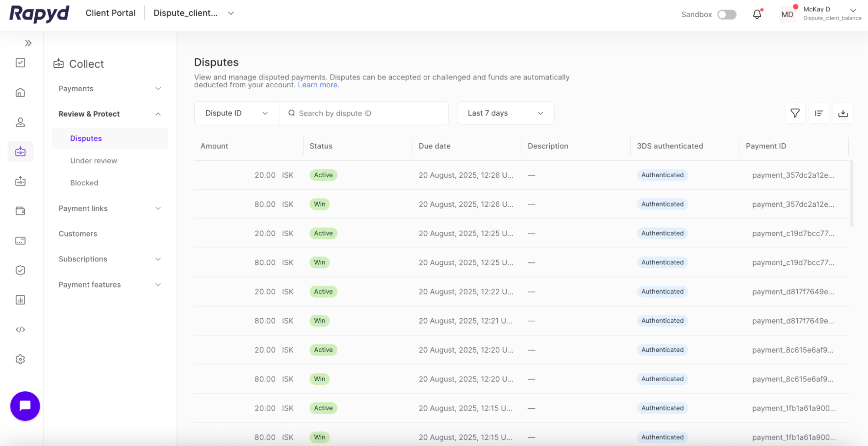This screenshot has width=868, height=446.
Task: Open the Learn more link
Action: pyautogui.click(x=317, y=85)
